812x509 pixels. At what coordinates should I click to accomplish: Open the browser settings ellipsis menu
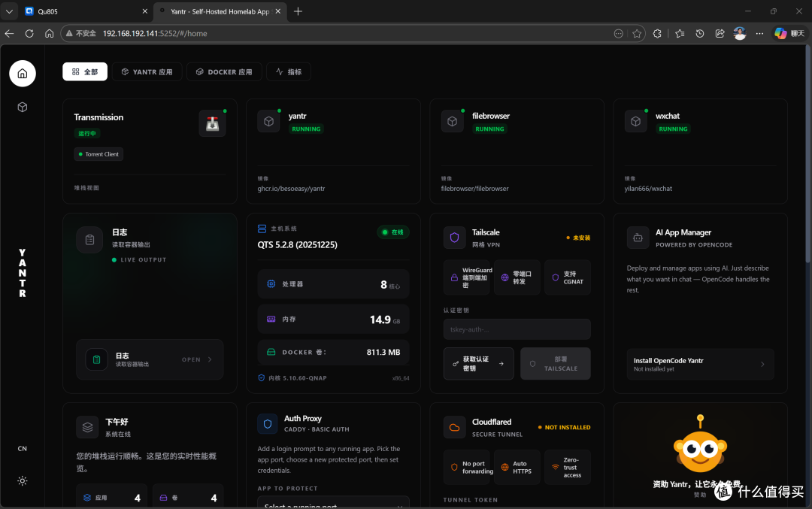pyautogui.click(x=759, y=33)
